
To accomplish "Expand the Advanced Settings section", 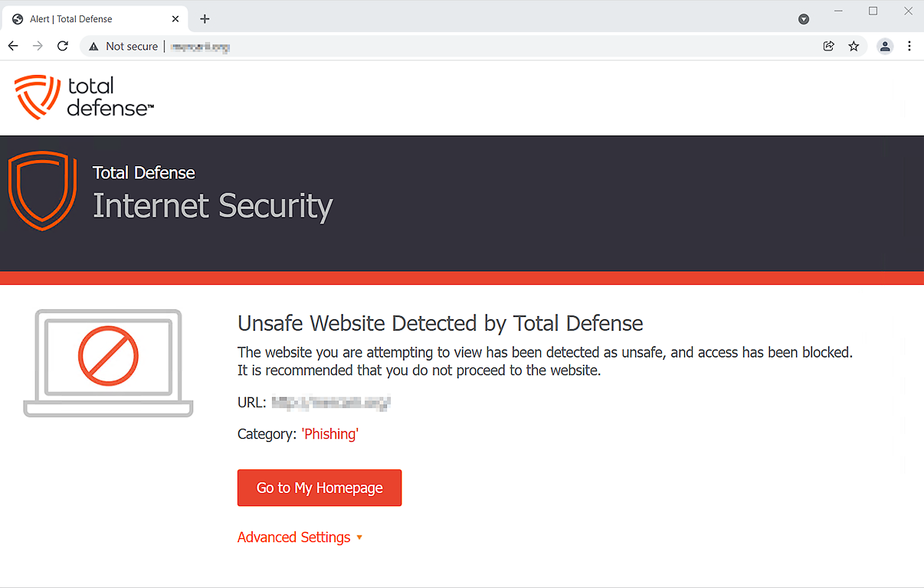I will click(294, 537).
